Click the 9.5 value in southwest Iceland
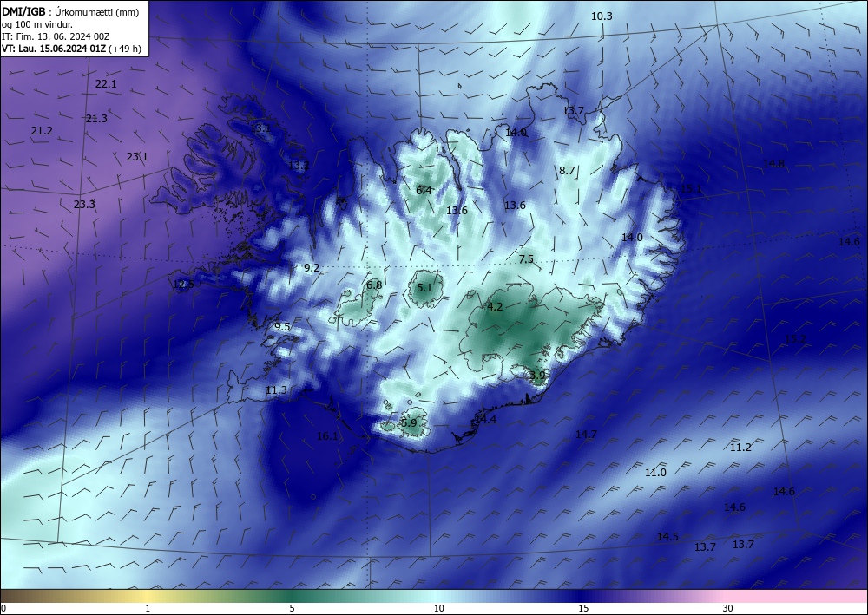This screenshot has height=615, width=868. coord(282,327)
